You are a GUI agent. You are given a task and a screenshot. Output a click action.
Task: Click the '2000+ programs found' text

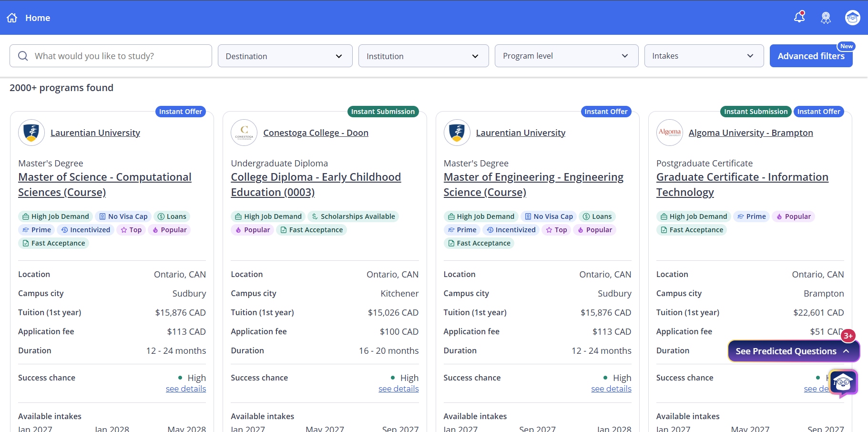[61, 88]
